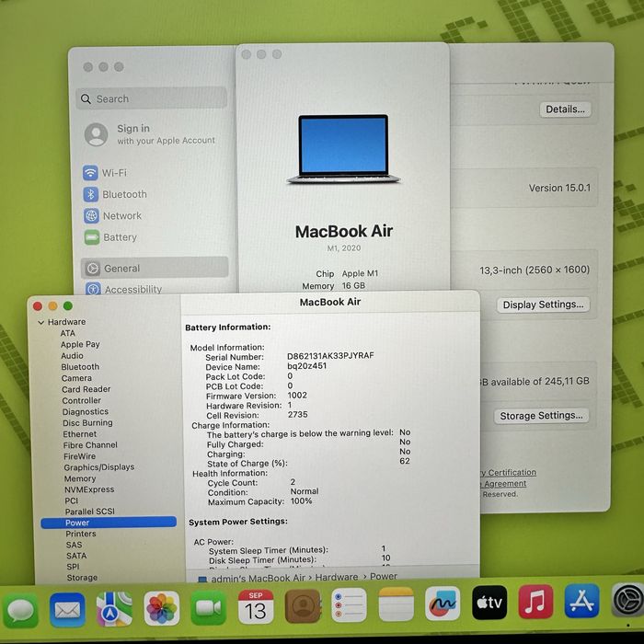The width and height of the screenshot is (644, 644).
Task: Select FireWire in Hardware list
Action: coord(80,456)
